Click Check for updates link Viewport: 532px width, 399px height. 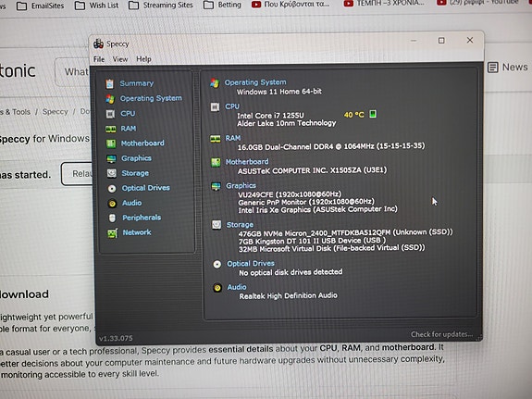point(441,334)
